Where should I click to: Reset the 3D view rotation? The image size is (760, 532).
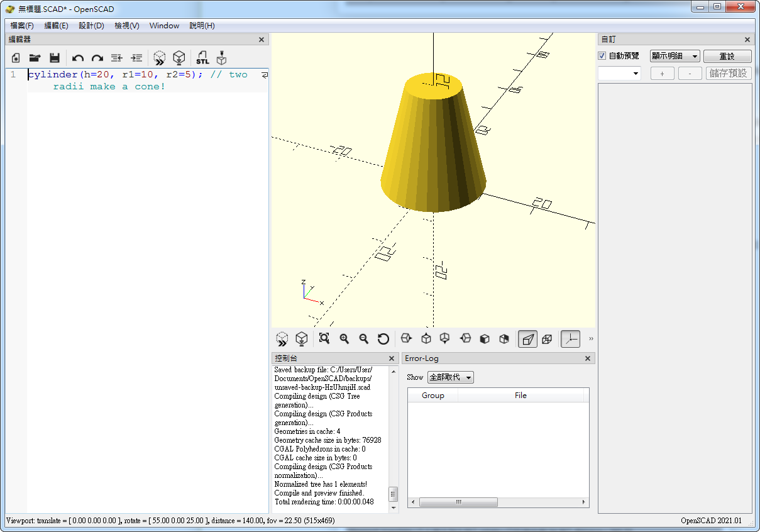coord(383,339)
